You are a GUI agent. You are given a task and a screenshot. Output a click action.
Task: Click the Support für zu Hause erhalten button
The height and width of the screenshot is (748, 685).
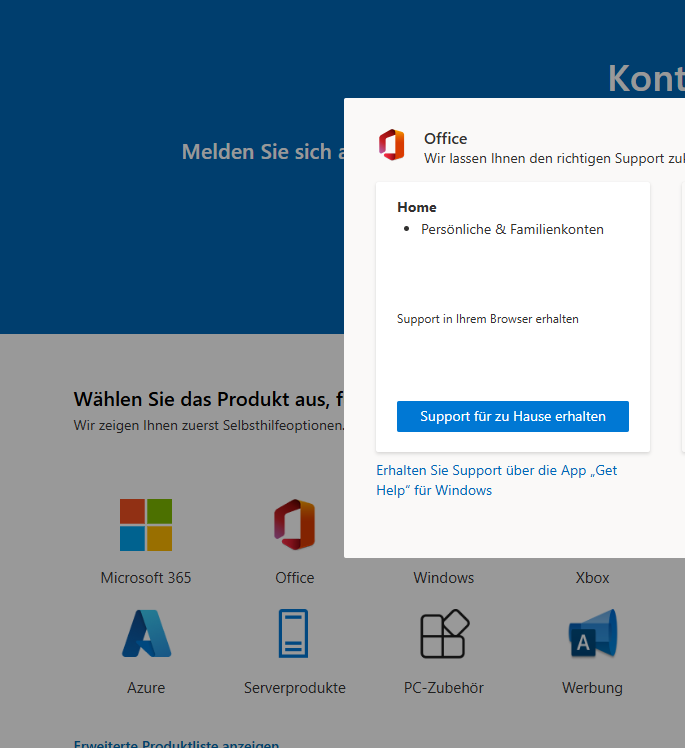coord(513,416)
